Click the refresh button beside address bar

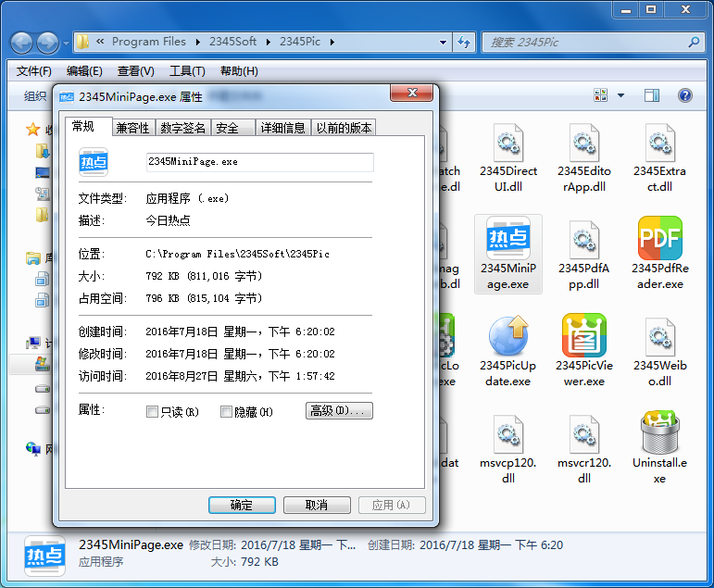(464, 43)
